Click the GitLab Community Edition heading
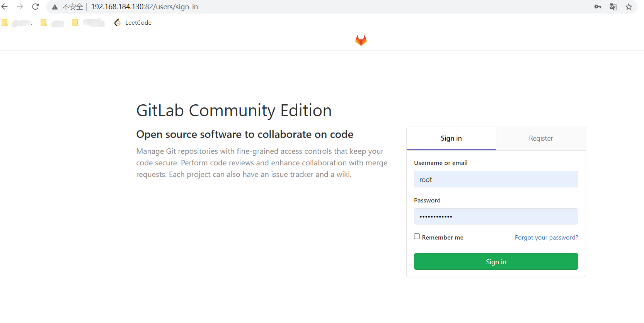The image size is (644, 323). (x=234, y=110)
